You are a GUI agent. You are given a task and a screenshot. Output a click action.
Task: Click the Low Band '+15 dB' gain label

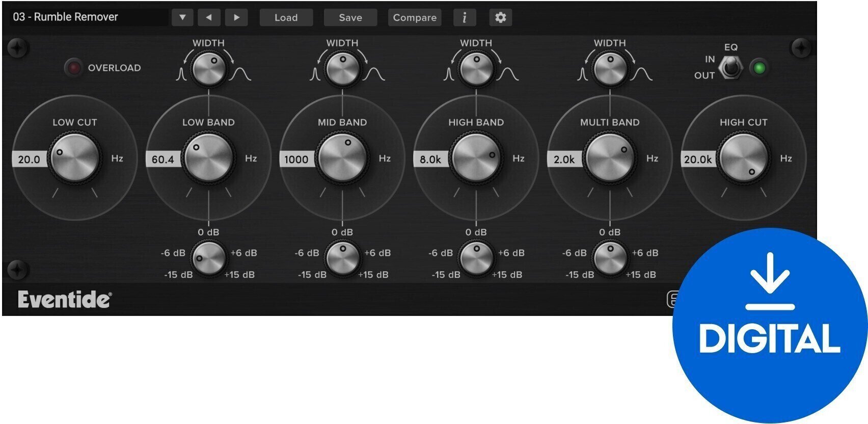point(239,274)
